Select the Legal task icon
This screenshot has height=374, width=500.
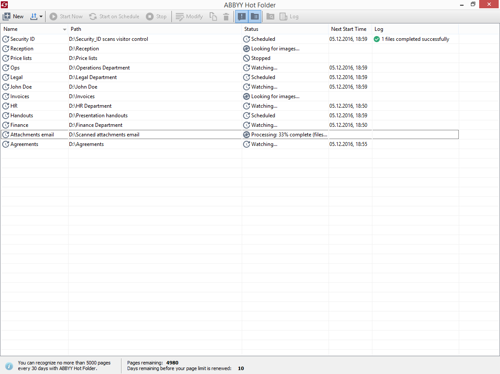(6, 77)
